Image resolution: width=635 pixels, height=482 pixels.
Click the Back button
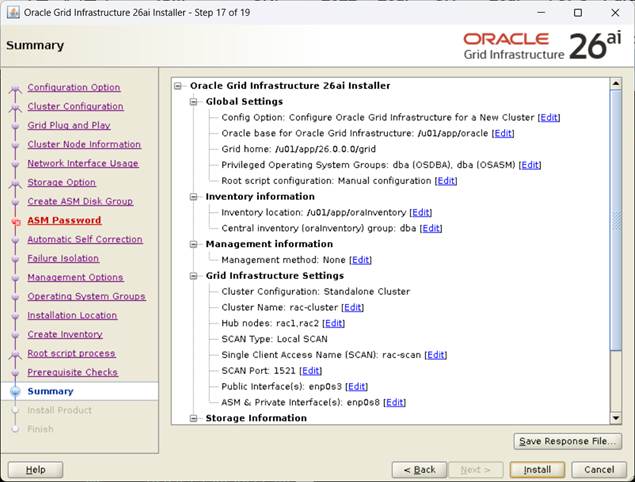point(419,470)
